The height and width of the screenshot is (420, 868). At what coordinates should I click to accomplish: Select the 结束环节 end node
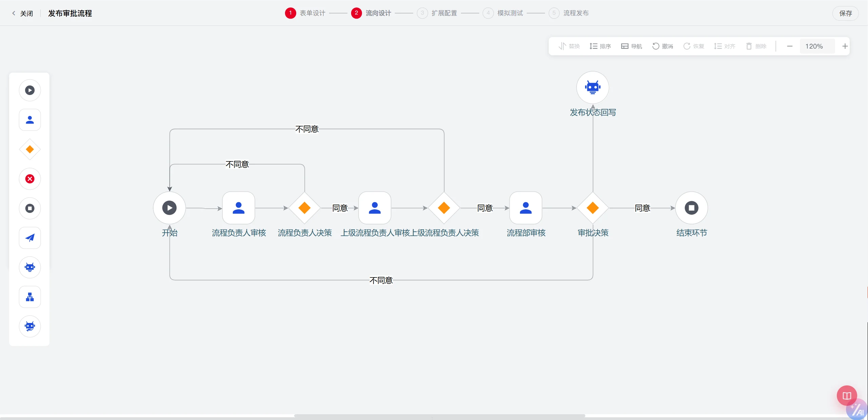[691, 208]
